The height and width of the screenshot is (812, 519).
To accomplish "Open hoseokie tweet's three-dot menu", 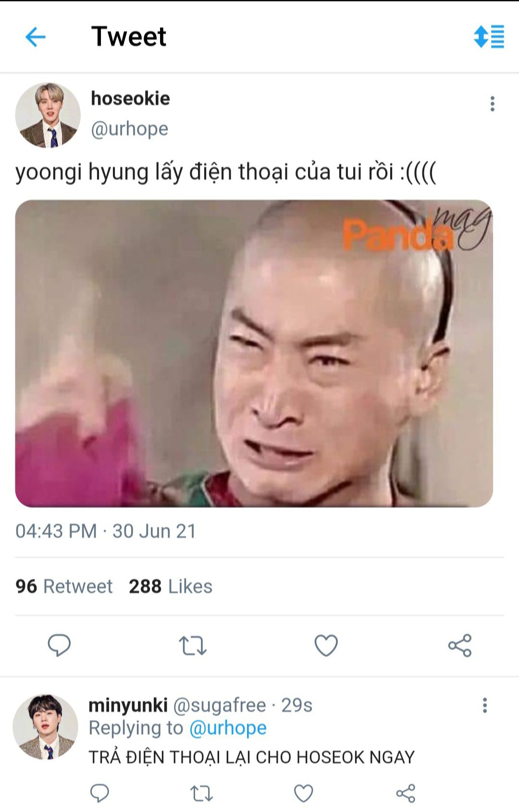I will tap(492, 104).
